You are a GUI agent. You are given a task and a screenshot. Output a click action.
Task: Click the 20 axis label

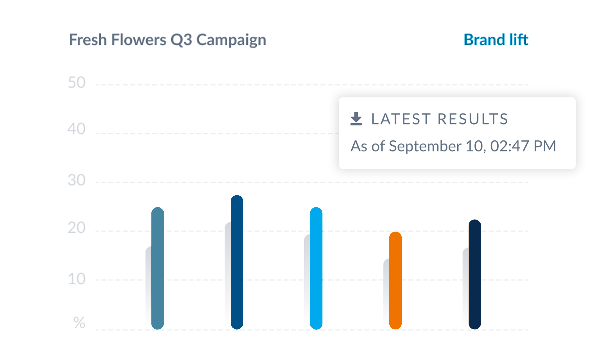pyautogui.click(x=77, y=228)
